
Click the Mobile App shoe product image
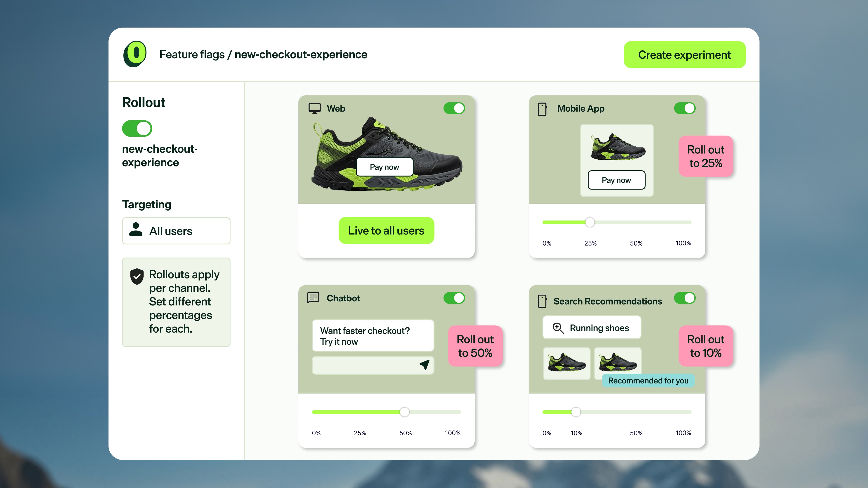point(618,147)
